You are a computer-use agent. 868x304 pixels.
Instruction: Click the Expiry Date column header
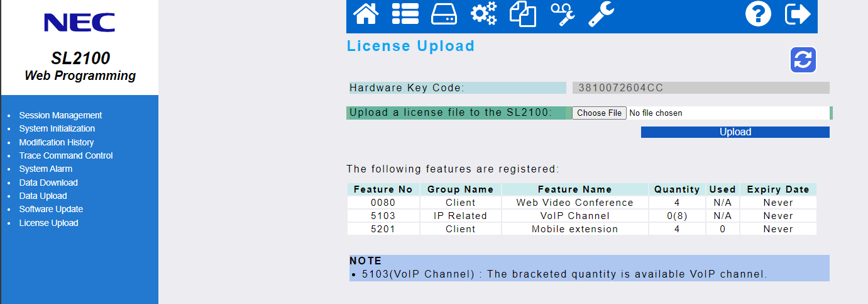tap(778, 189)
